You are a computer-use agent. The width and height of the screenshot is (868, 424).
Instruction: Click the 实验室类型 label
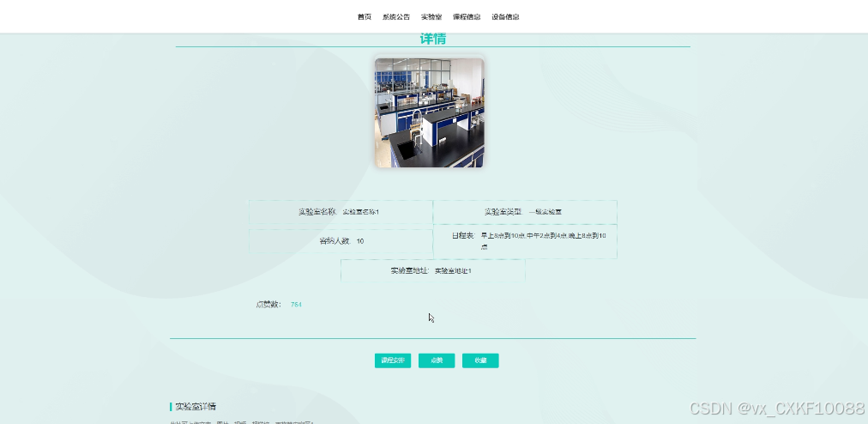(x=503, y=212)
